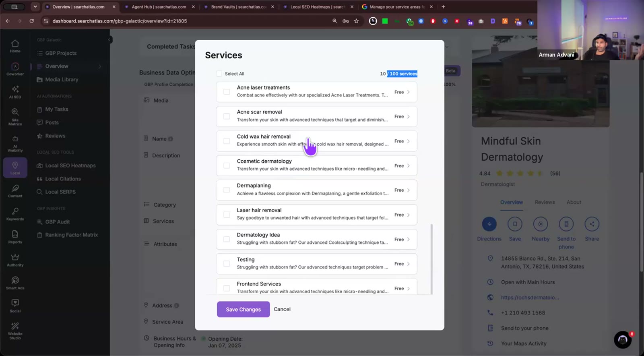644x356 pixels.
Task: Expand Cold wax hair removal chevron
Action: click(408, 141)
